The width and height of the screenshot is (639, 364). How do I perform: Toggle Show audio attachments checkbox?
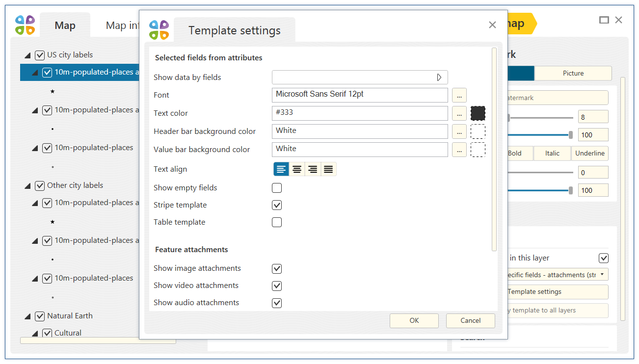[x=277, y=303]
